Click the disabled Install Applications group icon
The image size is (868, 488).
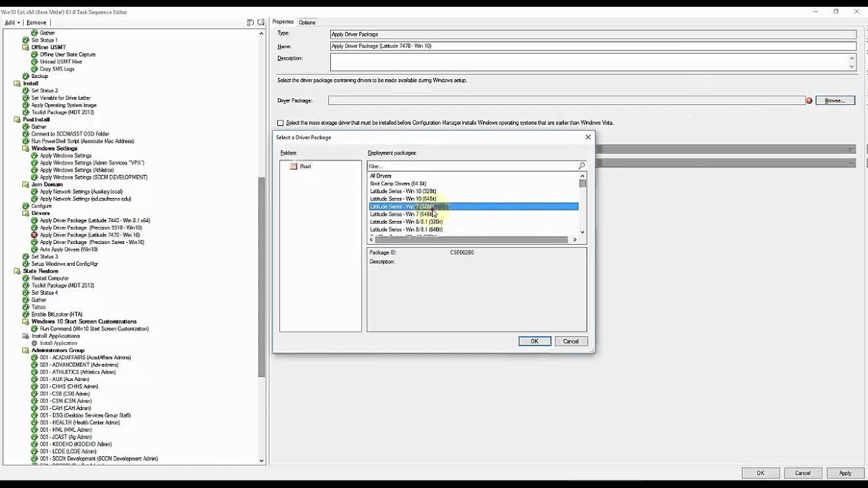point(26,336)
